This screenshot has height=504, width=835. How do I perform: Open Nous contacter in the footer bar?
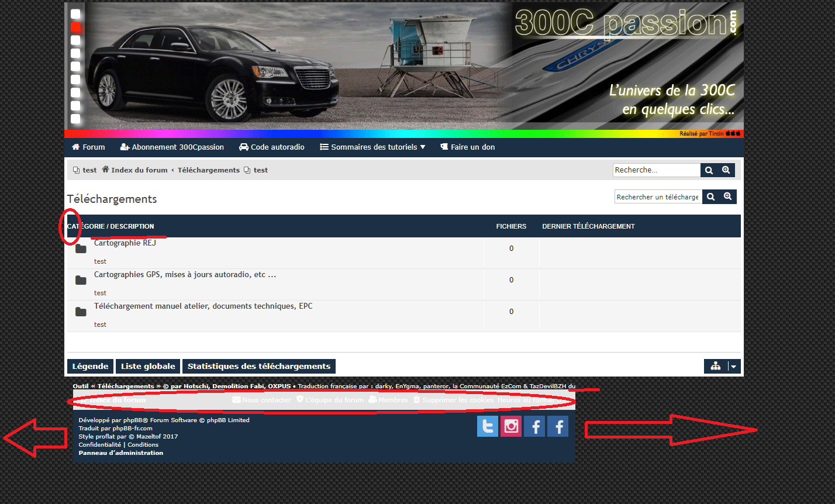(261, 400)
